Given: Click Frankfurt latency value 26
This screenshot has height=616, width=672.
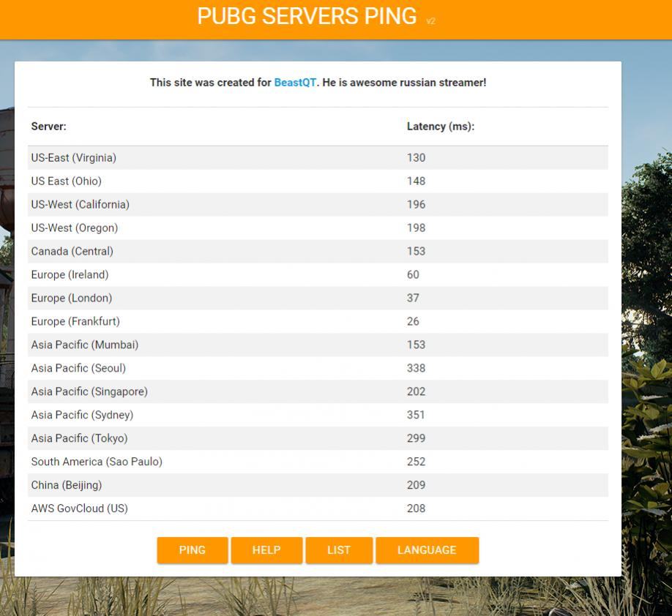Looking at the screenshot, I should tap(413, 321).
